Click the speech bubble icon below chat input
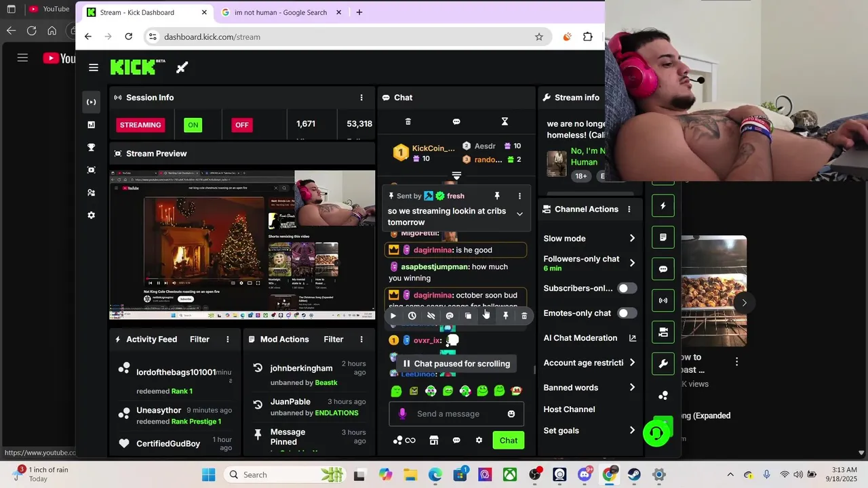The width and height of the screenshot is (868, 488). [456, 441]
